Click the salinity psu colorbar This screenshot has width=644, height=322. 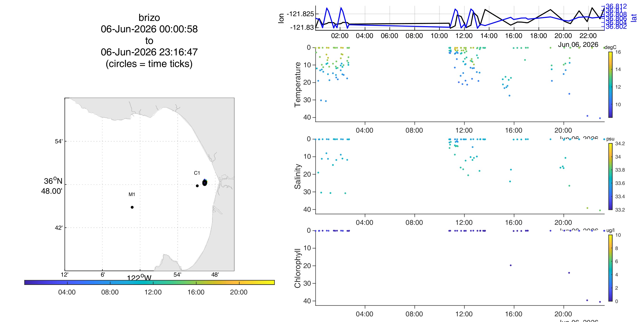click(x=610, y=177)
